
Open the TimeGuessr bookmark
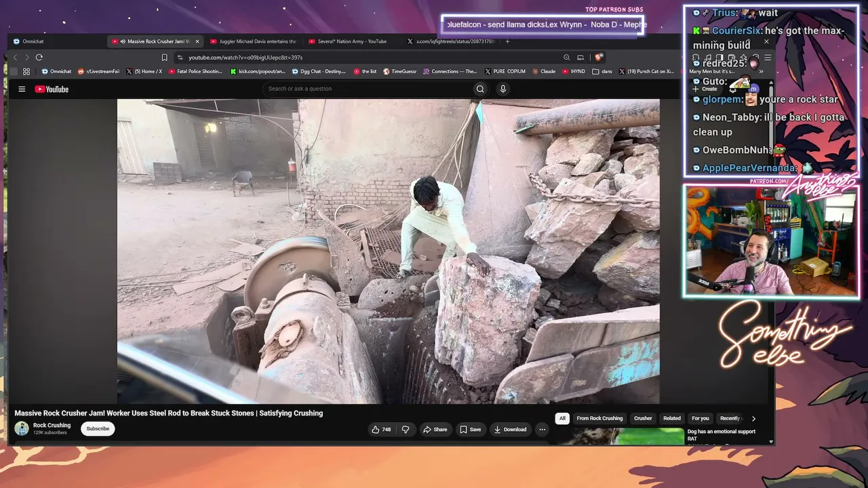(x=400, y=71)
